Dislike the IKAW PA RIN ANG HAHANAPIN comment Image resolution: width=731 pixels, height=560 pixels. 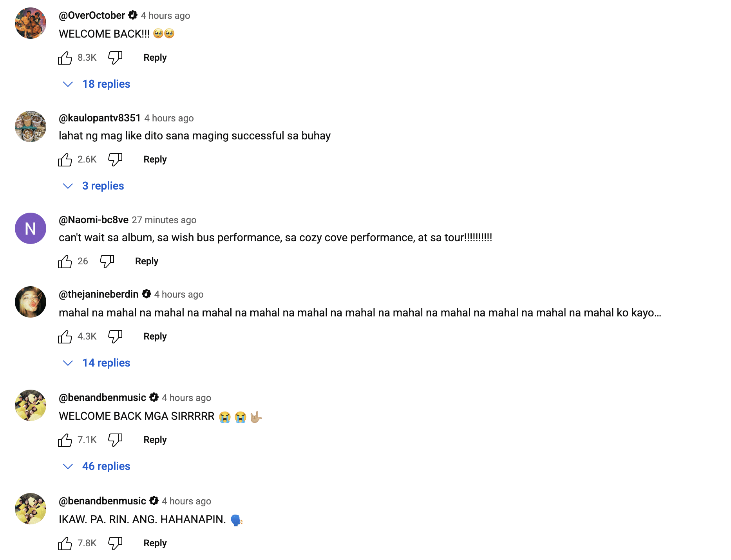pyautogui.click(x=115, y=543)
